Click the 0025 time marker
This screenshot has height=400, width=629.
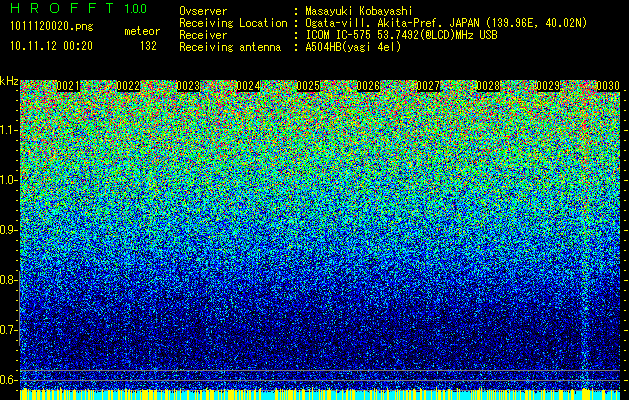coord(308,86)
